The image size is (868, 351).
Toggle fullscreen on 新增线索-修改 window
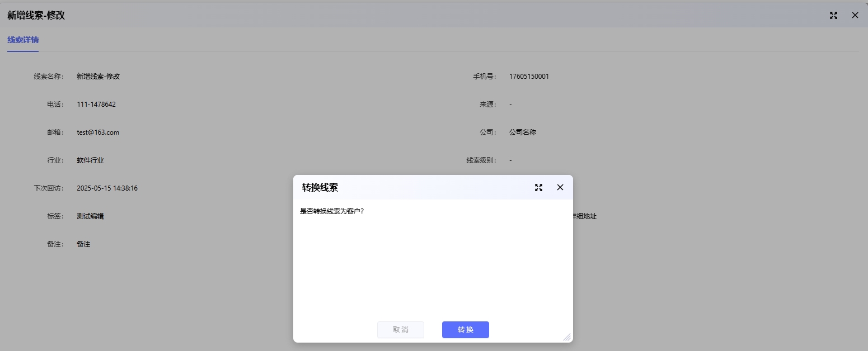(x=833, y=16)
